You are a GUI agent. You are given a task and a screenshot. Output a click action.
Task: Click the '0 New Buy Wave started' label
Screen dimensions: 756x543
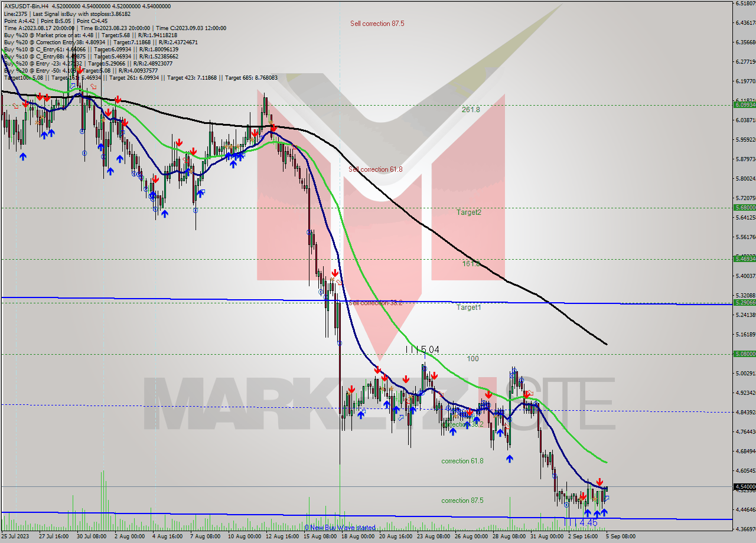(340, 528)
